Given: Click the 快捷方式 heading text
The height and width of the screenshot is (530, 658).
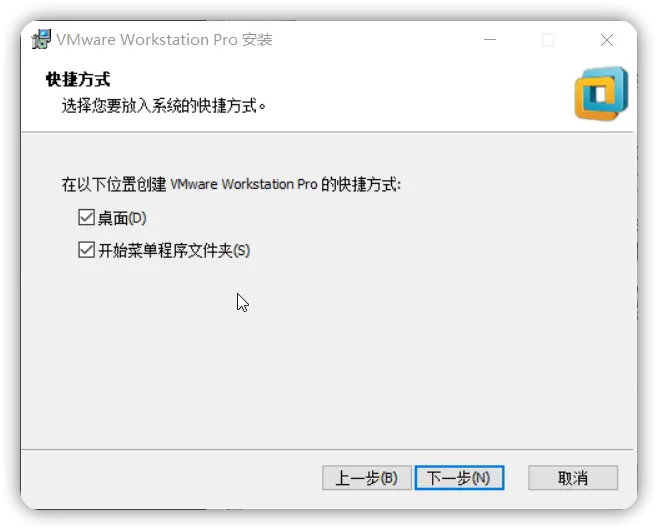Looking at the screenshot, I should (x=78, y=79).
